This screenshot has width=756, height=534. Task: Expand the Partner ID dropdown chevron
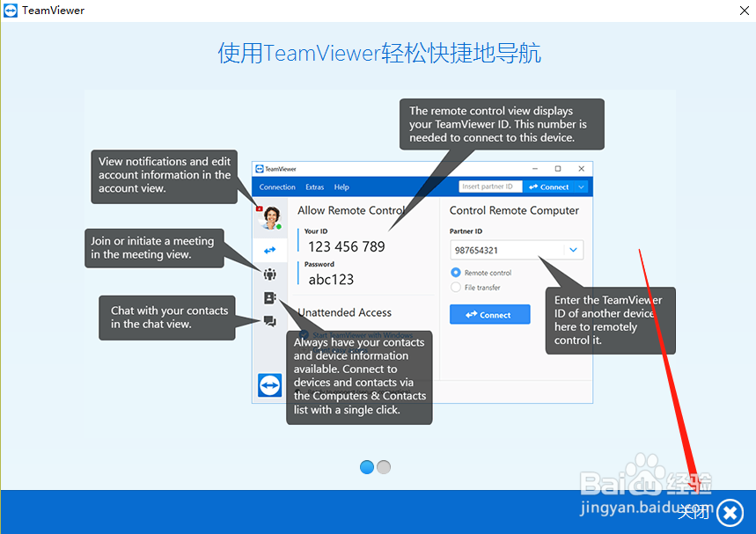point(573,250)
